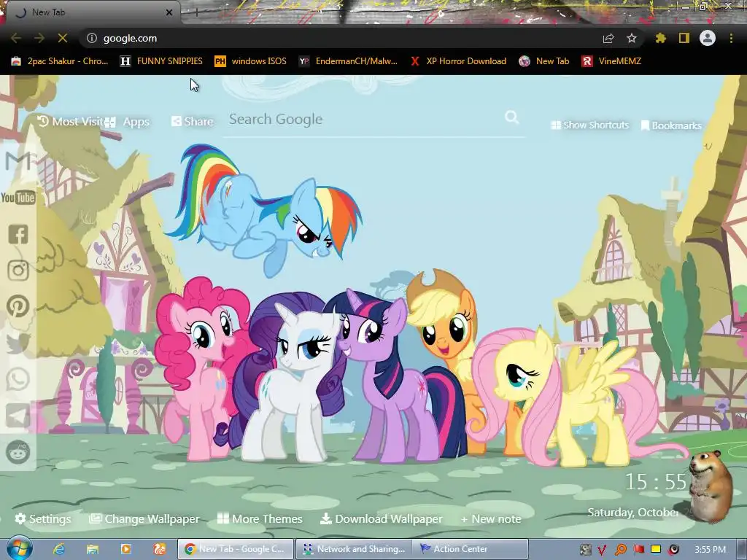Image resolution: width=747 pixels, height=560 pixels.
Task: Open Gmail sidebar shortcut
Action: point(18,161)
